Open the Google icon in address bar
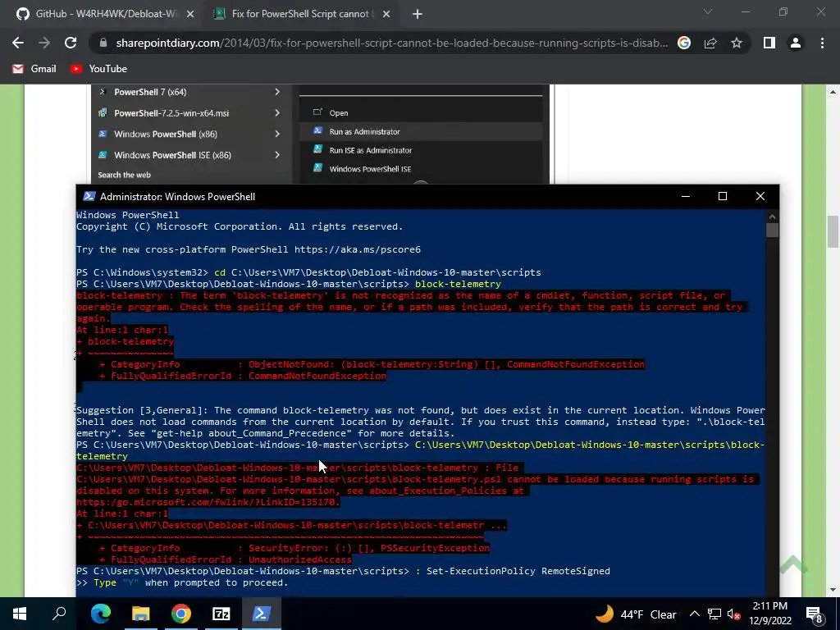The height and width of the screenshot is (630, 840). click(x=684, y=43)
